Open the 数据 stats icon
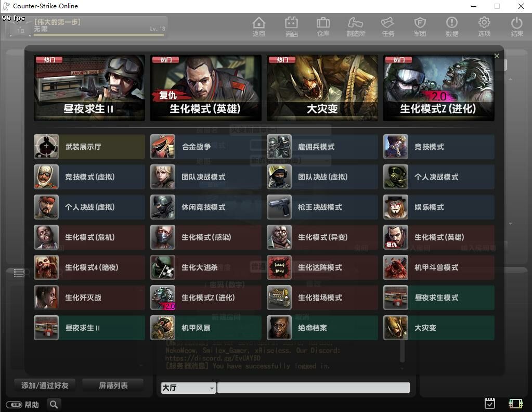Screen dimensions: 532x412 point(452,27)
